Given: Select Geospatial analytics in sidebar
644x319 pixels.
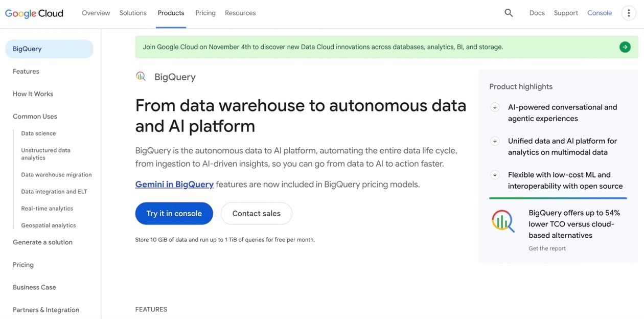Looking at the screenshot, I should pyautogui.click(x=49, y=225).
